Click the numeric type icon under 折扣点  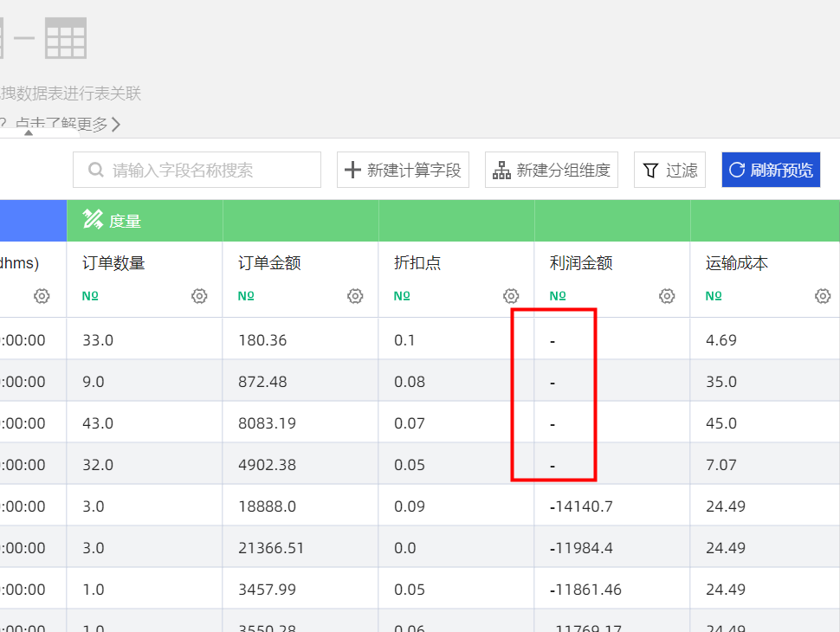[402, 296]
